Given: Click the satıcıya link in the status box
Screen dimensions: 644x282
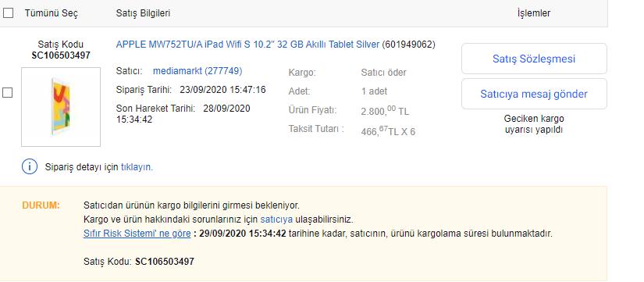Looking at the screenshot, I should pyautogui.click(x=276, y=220).
